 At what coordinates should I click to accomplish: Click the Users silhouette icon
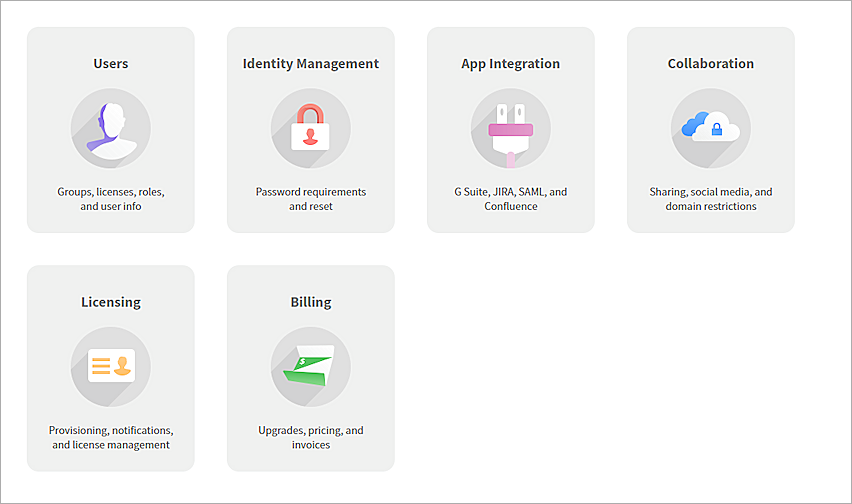pos(111,129)
